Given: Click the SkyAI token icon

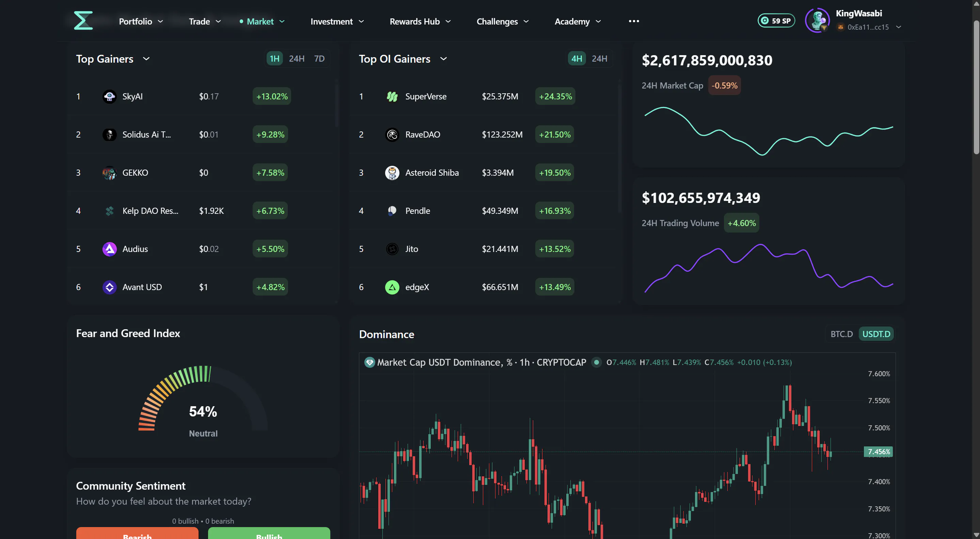Looking at the screenshot, I should [110, 96].
